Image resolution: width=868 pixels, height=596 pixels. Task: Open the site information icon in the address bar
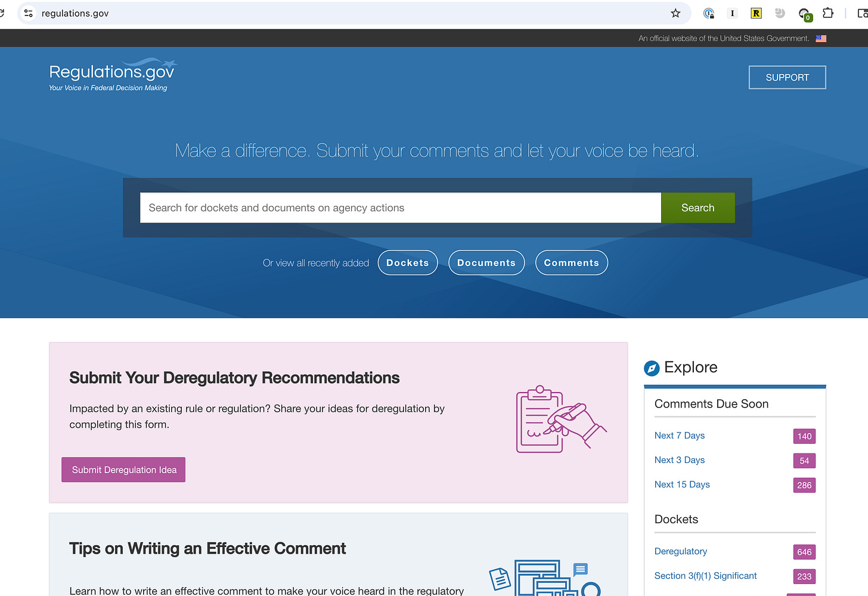click(28, 13)
